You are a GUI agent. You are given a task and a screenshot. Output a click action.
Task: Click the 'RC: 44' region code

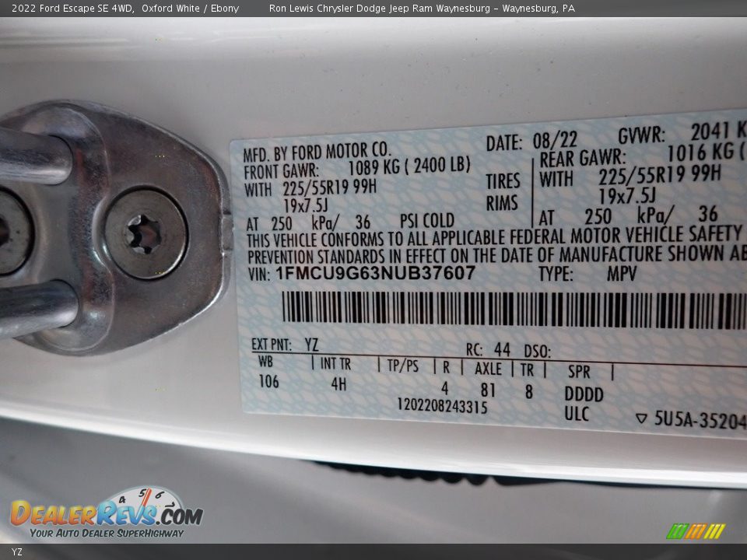[488, 350]
